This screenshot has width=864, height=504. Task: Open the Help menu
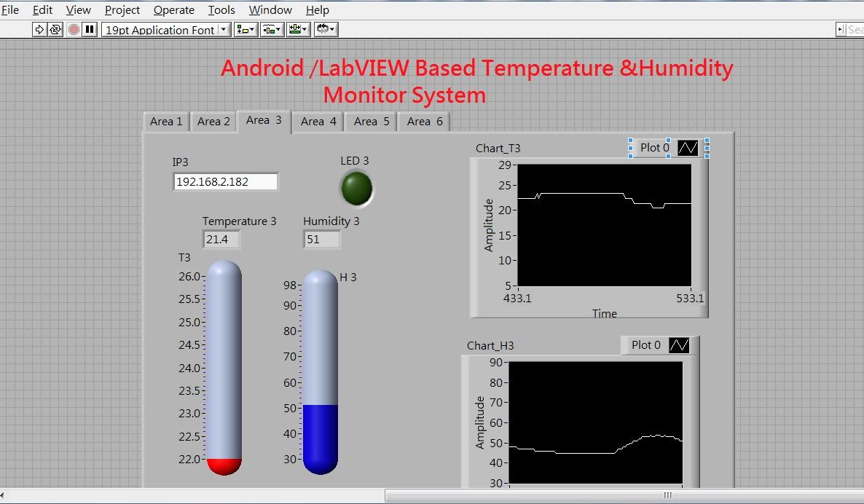tap(318, 10)
